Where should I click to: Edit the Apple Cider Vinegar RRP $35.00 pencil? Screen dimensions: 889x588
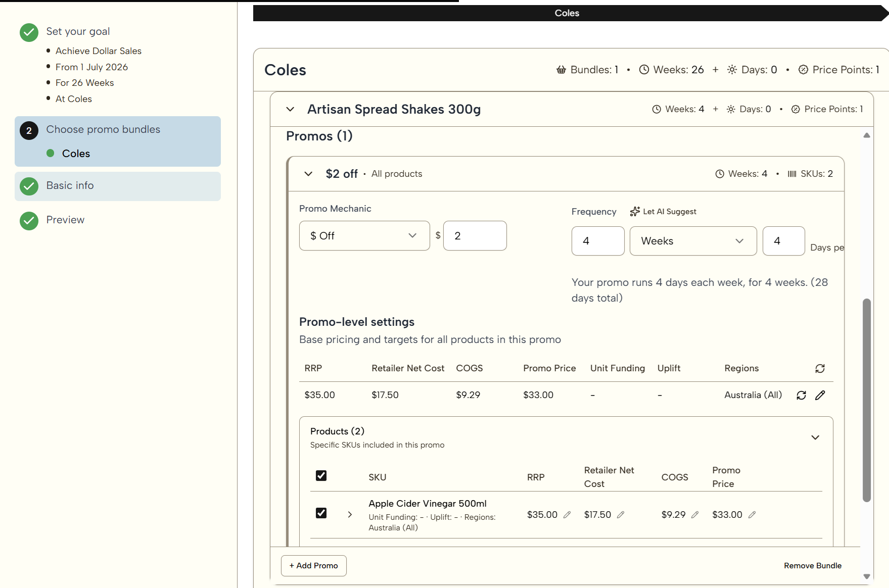pos(567,515)
